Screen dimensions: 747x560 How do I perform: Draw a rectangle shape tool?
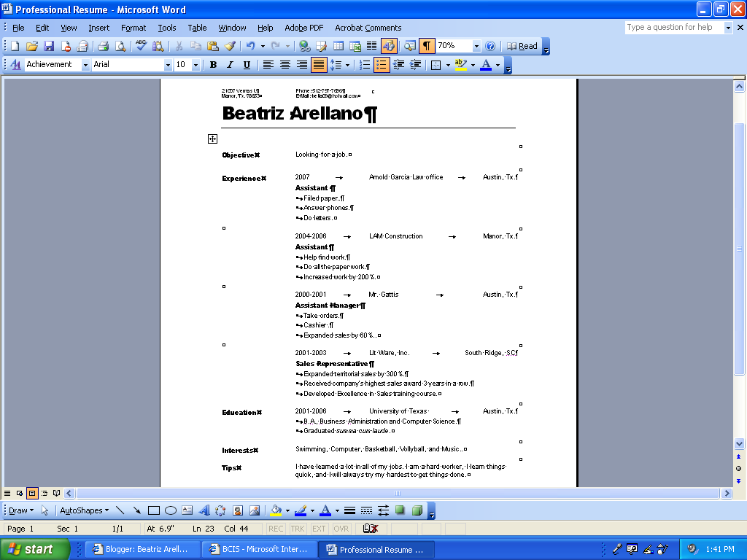(x=153, y=510)
